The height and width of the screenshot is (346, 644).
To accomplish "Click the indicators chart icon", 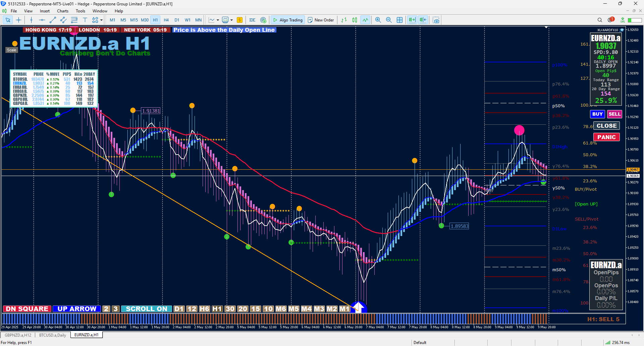I will tap(225, 20).
